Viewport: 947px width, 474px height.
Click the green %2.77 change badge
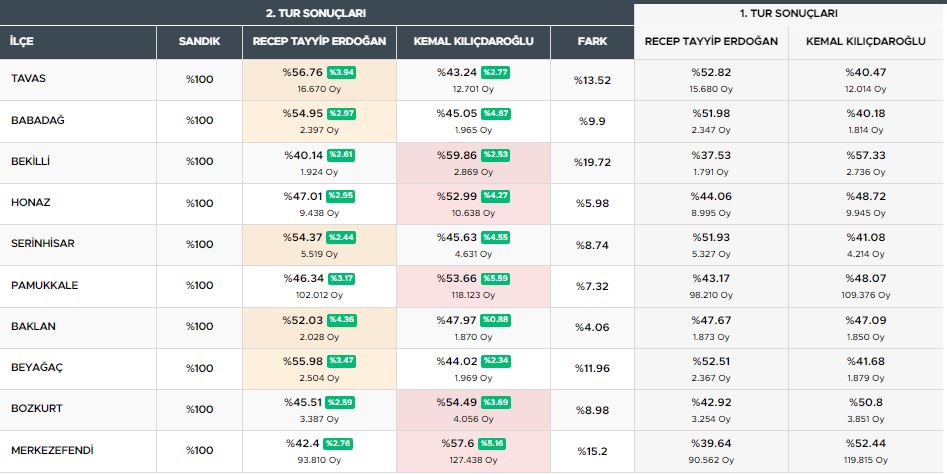pyautogui.click(x=496, y=72)
